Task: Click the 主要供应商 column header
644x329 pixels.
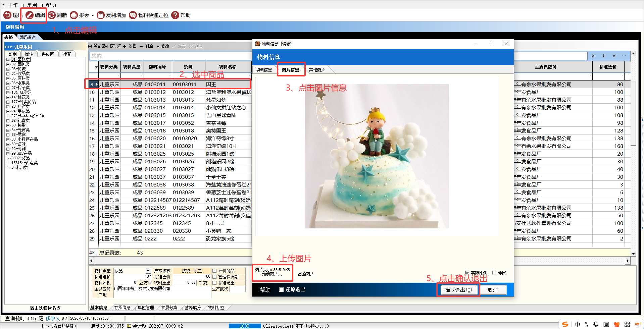Action: pyautogui.click(x=545, y=67)
